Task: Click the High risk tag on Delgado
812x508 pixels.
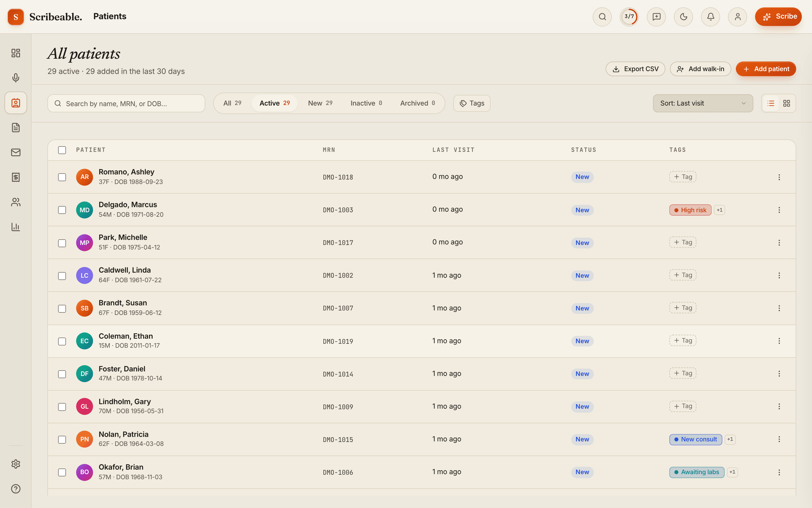Action: pos(690,210)
